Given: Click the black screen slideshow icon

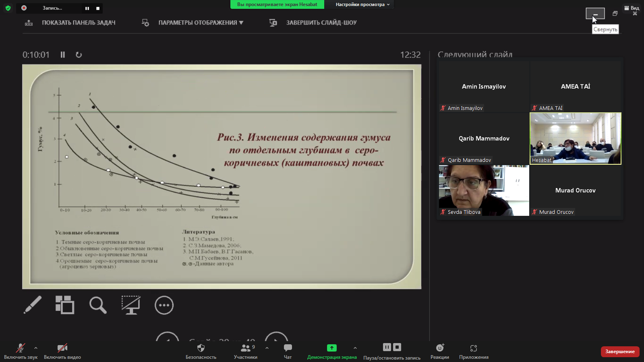Looking at the screenshot, I should click(x=131, y=305).
